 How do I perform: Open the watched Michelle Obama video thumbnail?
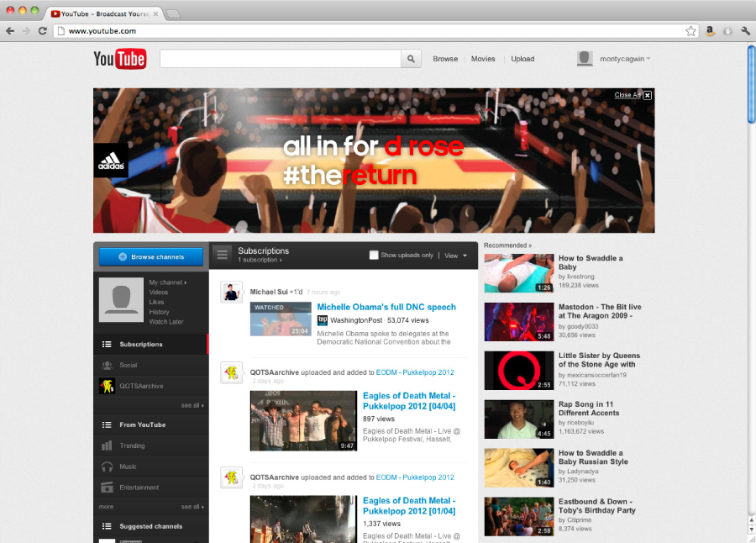pos(281,319)
